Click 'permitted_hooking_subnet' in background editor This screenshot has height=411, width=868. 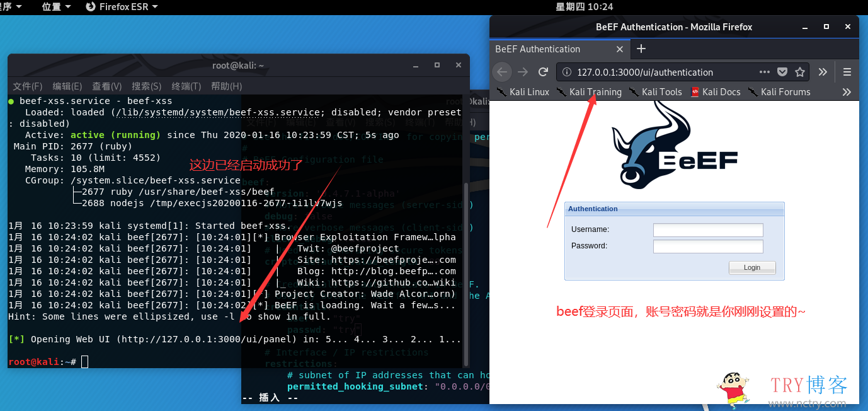tap(355, 386)
